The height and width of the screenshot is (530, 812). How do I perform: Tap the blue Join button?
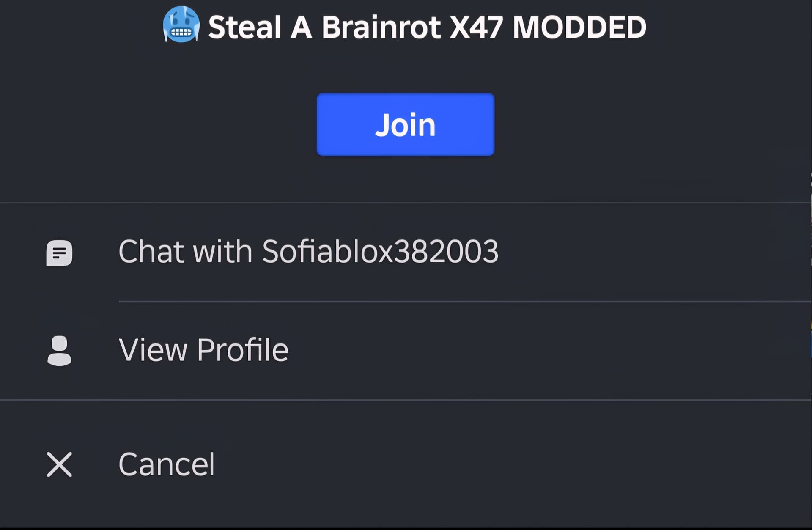(406, 124)
